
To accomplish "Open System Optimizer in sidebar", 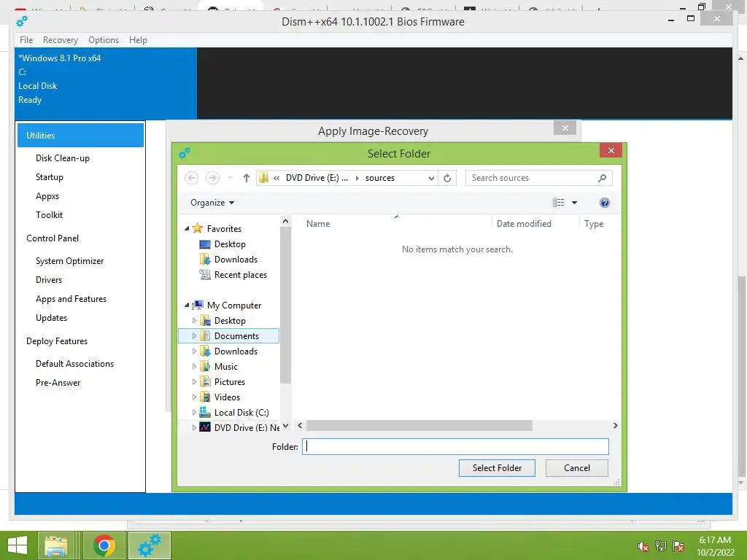I will [x=69, y=261].
